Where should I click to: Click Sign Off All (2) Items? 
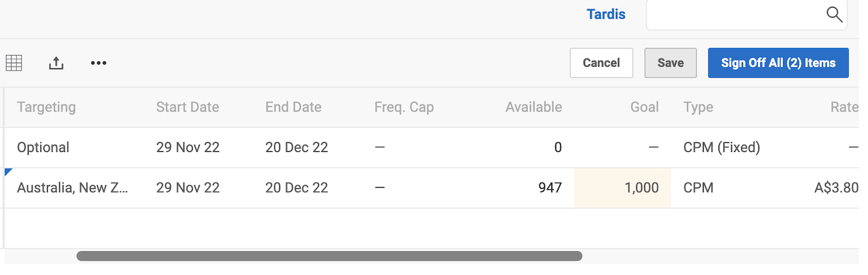(778, 63)
